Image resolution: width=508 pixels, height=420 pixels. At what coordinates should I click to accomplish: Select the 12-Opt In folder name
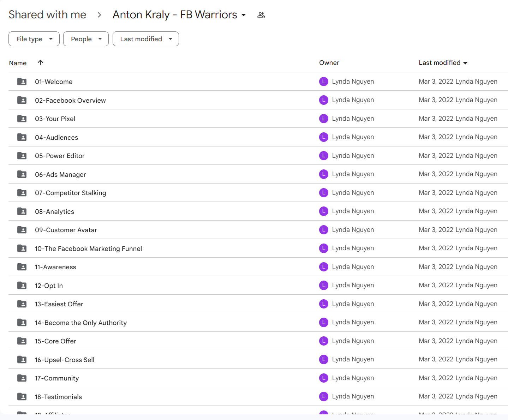point(49,286)
